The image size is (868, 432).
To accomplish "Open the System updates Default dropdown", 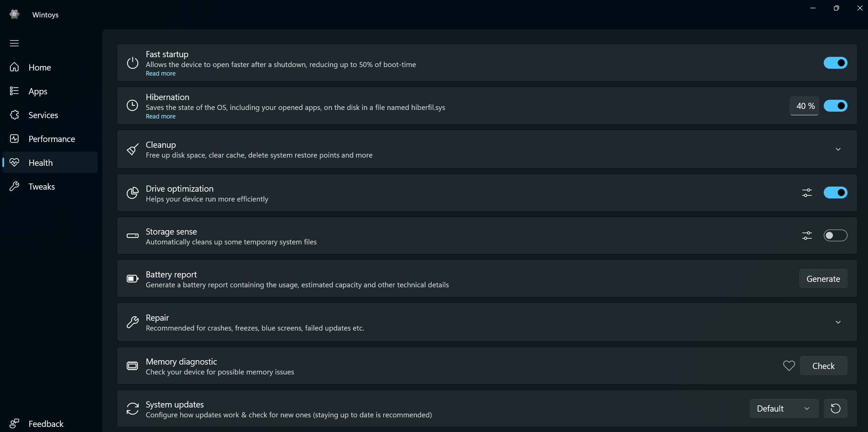I will tap(784, 409).
